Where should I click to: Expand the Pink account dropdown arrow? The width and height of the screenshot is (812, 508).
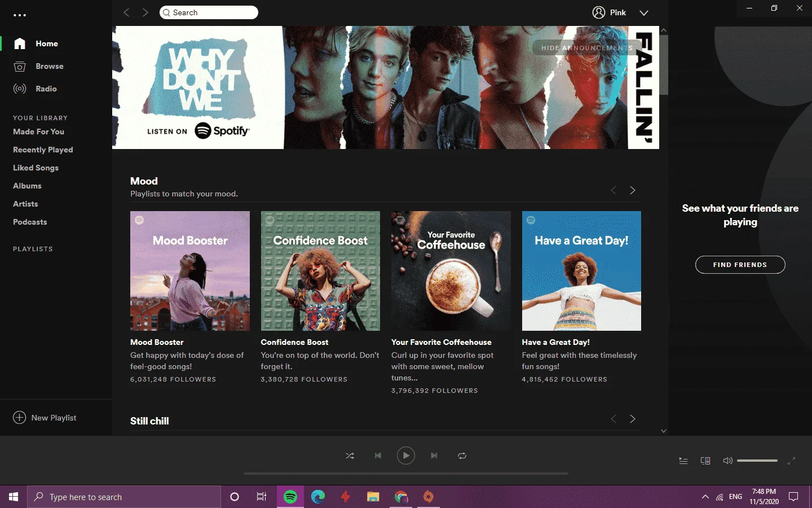pos(644,12)
